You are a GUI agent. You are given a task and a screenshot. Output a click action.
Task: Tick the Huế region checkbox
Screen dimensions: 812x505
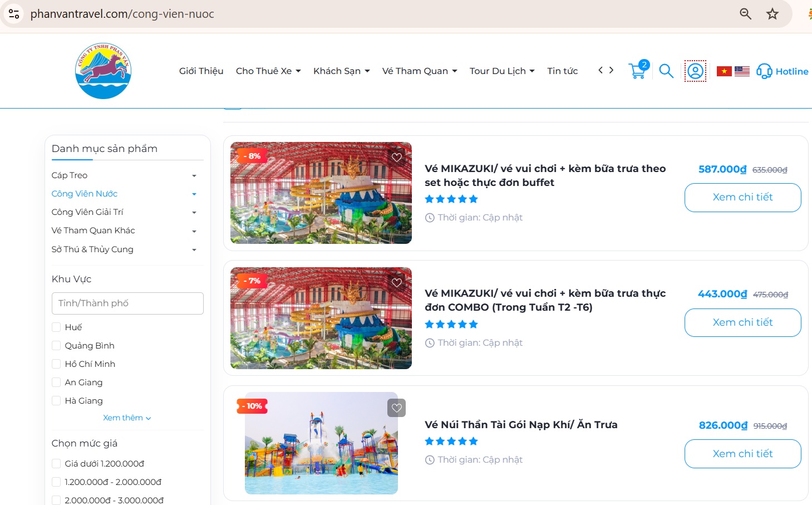tap(56, 327)
